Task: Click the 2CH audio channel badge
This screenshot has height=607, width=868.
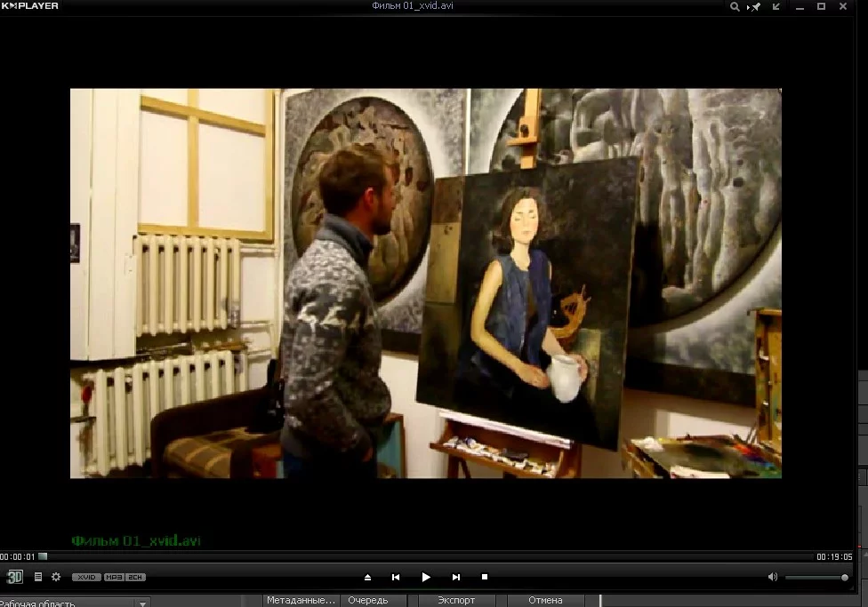Action: (135, 577)
